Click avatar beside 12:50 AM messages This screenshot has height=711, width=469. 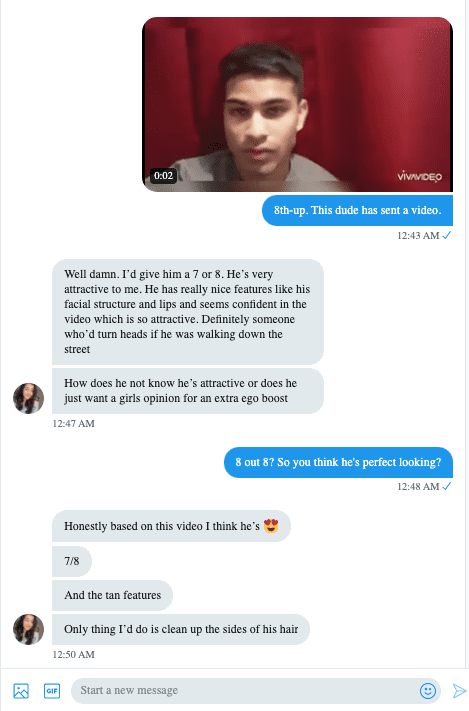(28, 629)
